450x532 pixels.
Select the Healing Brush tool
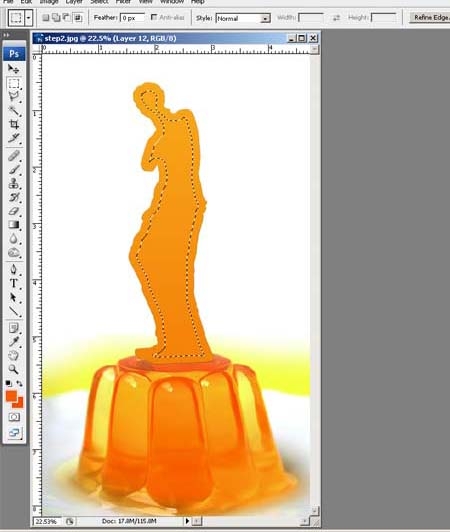[14, 156]
